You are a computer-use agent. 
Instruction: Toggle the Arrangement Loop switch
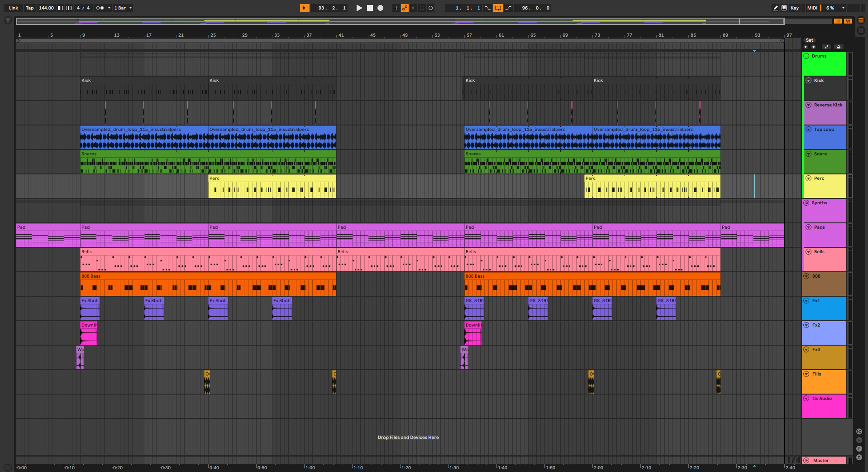click(x=498, y=8)
